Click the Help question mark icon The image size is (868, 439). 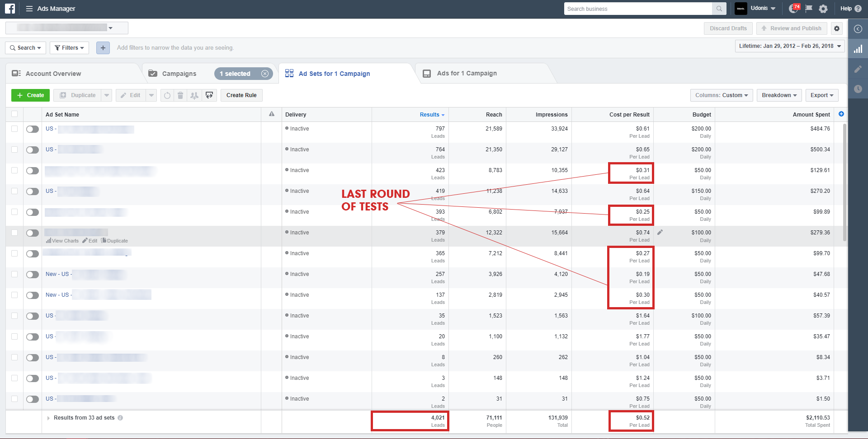(x=858, y=9)
